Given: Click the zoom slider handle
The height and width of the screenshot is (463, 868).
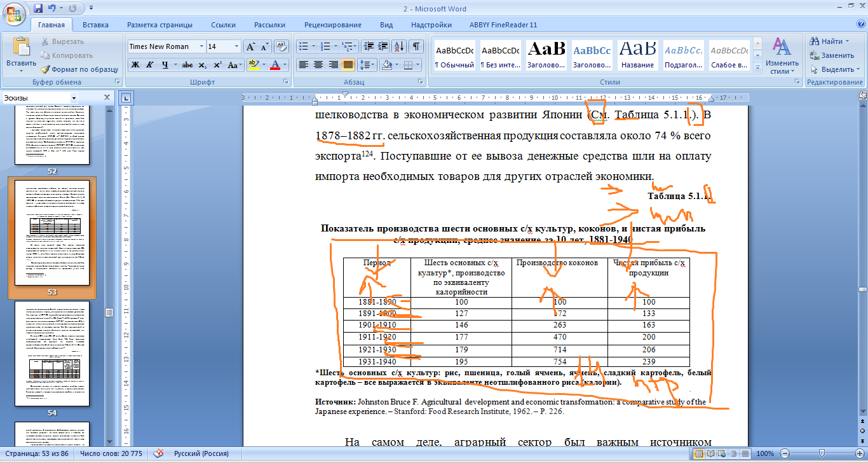Looking at the screenshot, I should pos(822,453).
